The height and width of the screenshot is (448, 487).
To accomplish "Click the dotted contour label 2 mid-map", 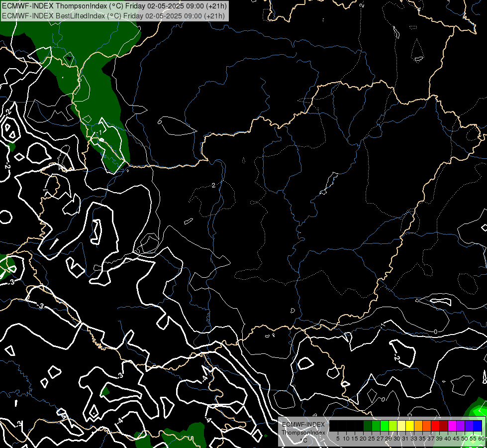I will click(x=213, y=185).
